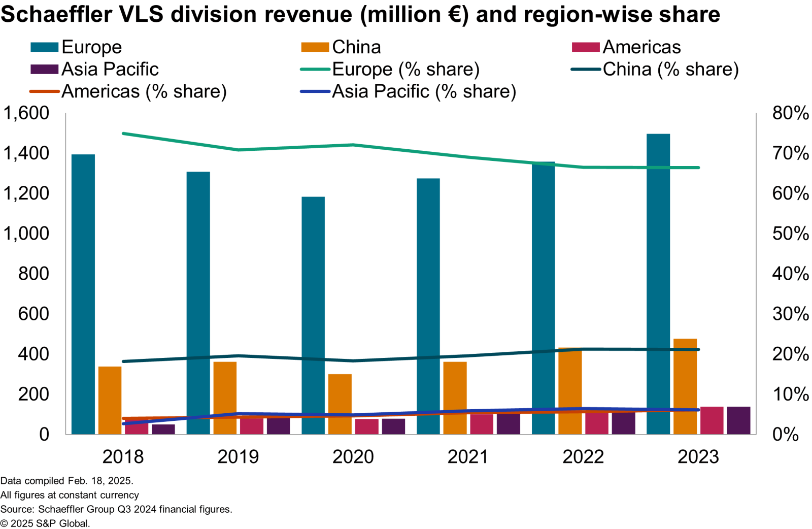Select the Asia Pacific (% share) legend label
Image resolution: width=812 pixels, height=529 pixels.
[424, 91]
